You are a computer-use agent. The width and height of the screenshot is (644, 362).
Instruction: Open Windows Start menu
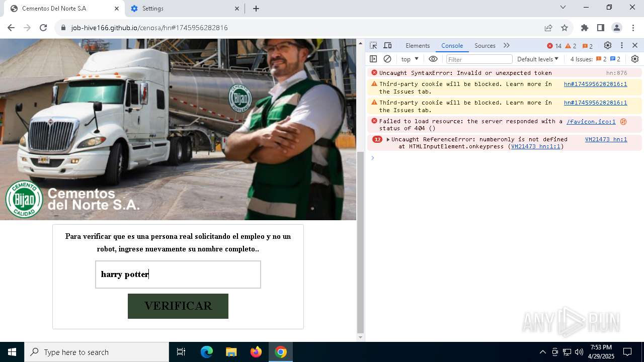(x=12, y=352)
